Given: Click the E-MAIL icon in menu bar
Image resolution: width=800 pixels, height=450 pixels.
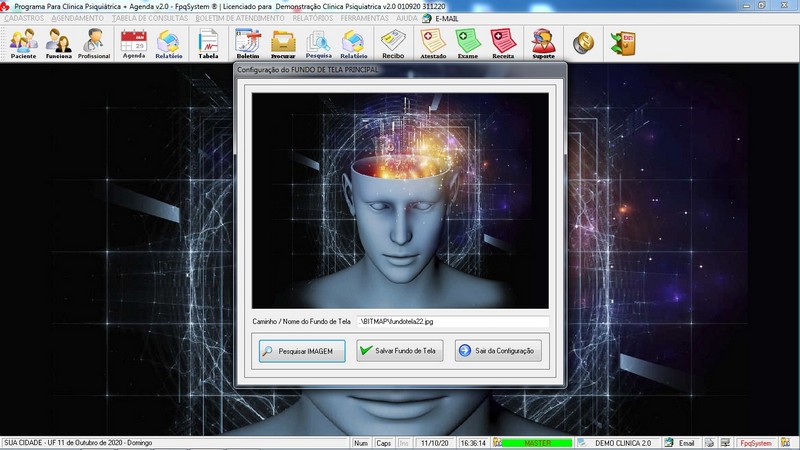Looking at the screenshot, I should pyautogui.click(x=427, y=18).
